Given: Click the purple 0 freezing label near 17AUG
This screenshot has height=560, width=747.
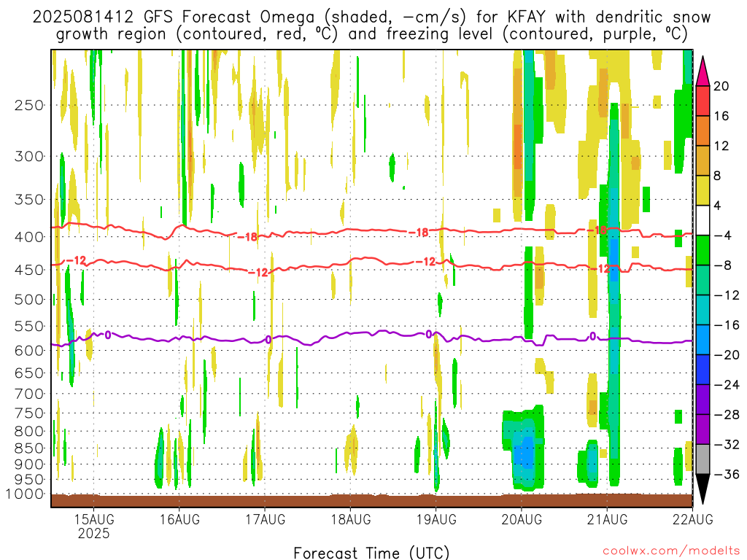Looking at the screenshot, I should 268,339.
